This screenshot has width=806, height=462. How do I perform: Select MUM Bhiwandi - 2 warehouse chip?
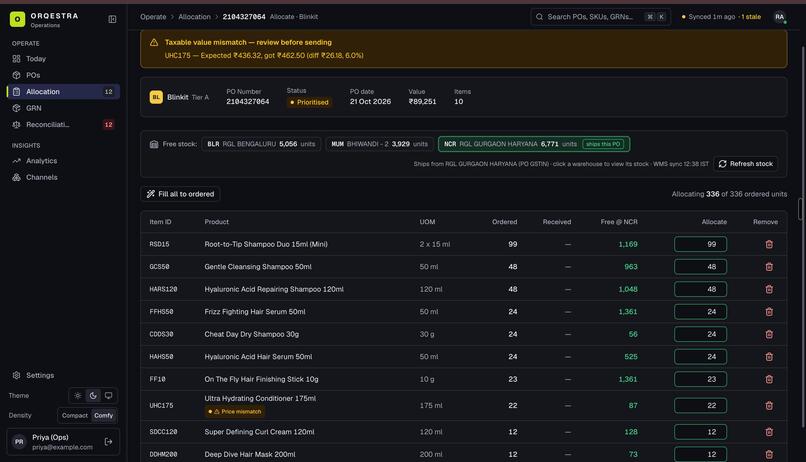(x=379, y=144)
